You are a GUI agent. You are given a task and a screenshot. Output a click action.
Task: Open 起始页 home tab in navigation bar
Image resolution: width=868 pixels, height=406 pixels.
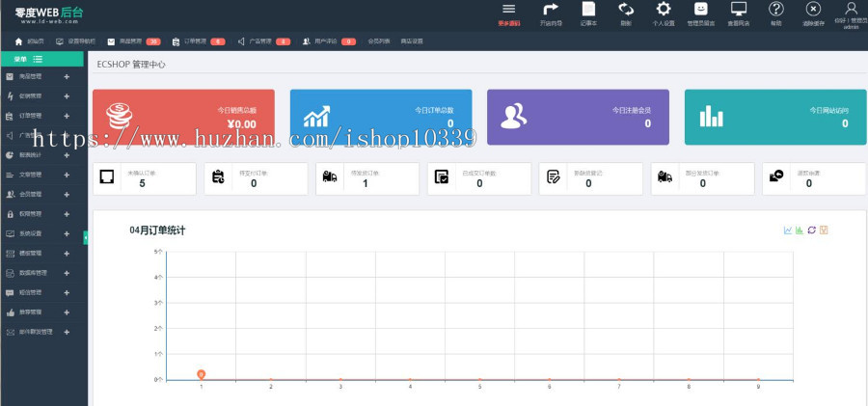point(30,41)
